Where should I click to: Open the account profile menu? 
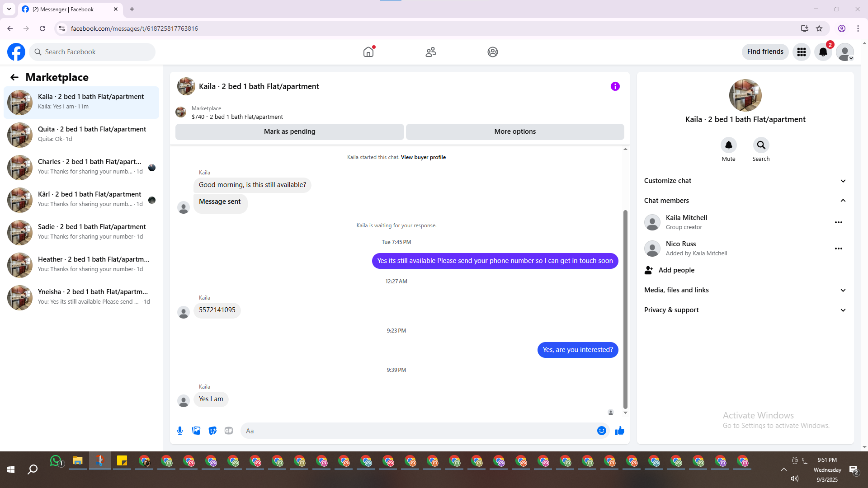845,52
